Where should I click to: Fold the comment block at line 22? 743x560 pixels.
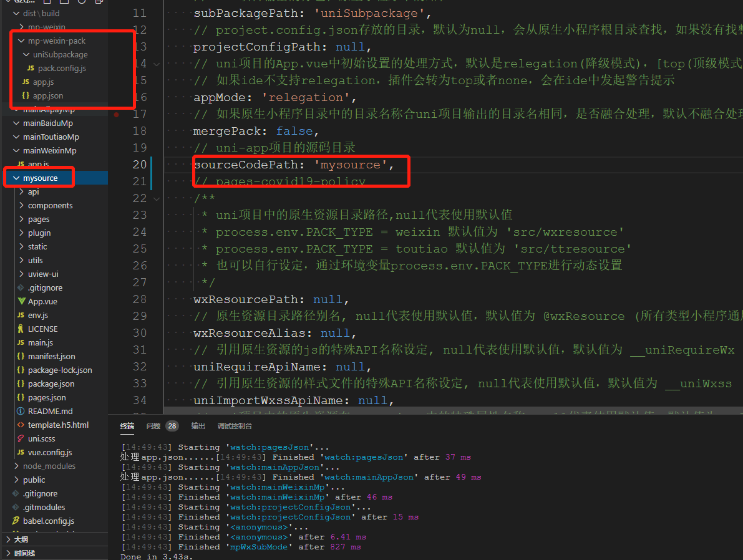click(x=157, y=198)
